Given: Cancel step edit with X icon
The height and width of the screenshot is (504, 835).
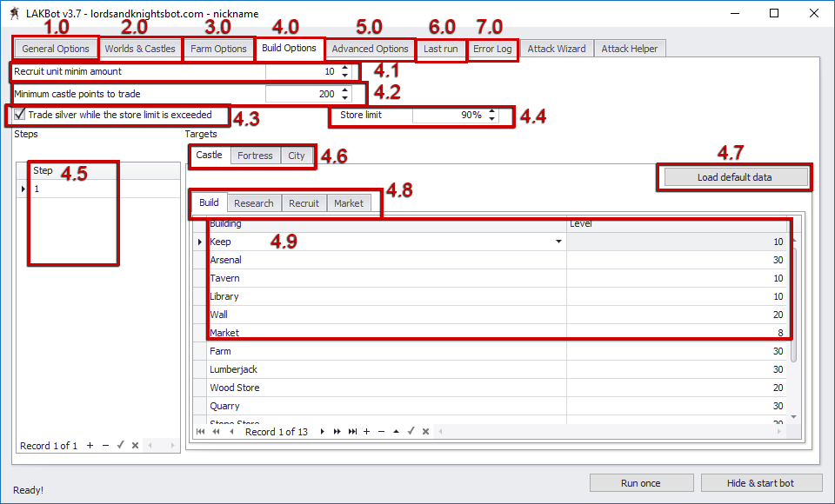Looking at the screenshot, I should pyautogui.click(x=136, y=446).
